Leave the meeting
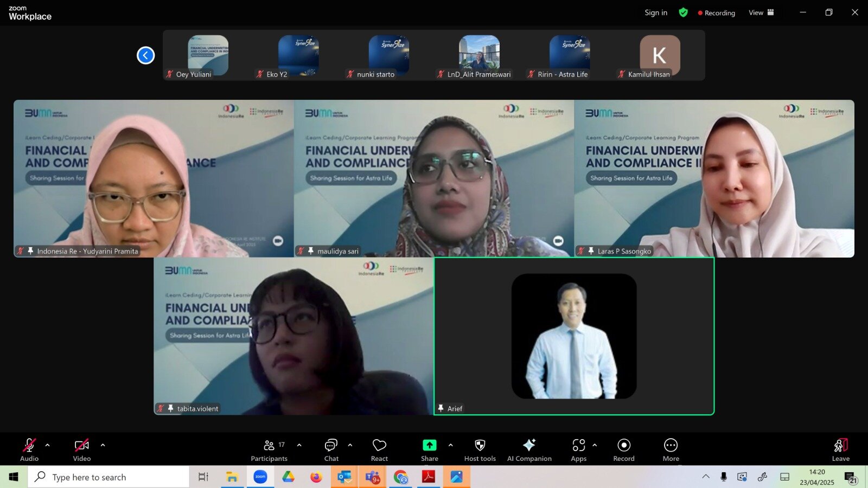This screenshot has height=488, width=868. point(840,450)
